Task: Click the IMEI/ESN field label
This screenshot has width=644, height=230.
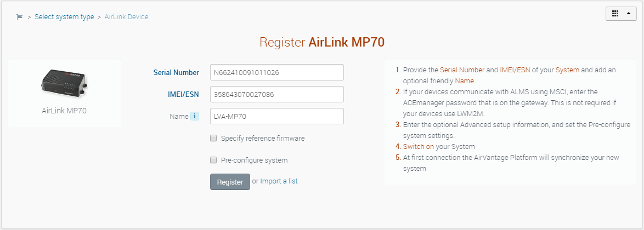Action: [183, 94]
